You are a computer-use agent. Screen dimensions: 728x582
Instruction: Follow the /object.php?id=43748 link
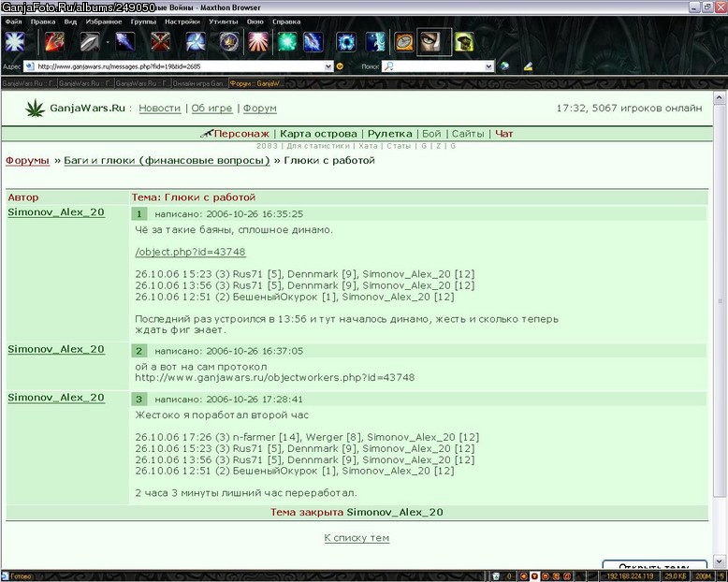(190, 252)
